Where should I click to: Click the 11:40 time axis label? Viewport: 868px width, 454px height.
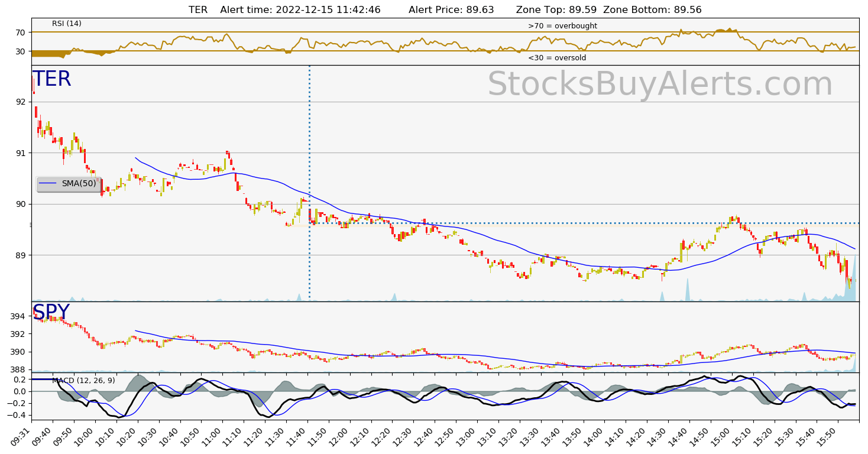[297, 436]
